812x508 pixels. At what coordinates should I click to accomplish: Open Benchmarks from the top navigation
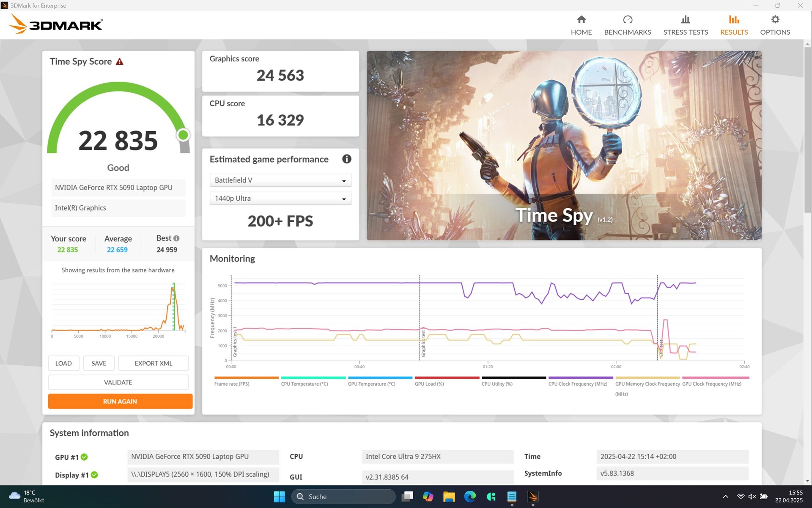(627, 25)
